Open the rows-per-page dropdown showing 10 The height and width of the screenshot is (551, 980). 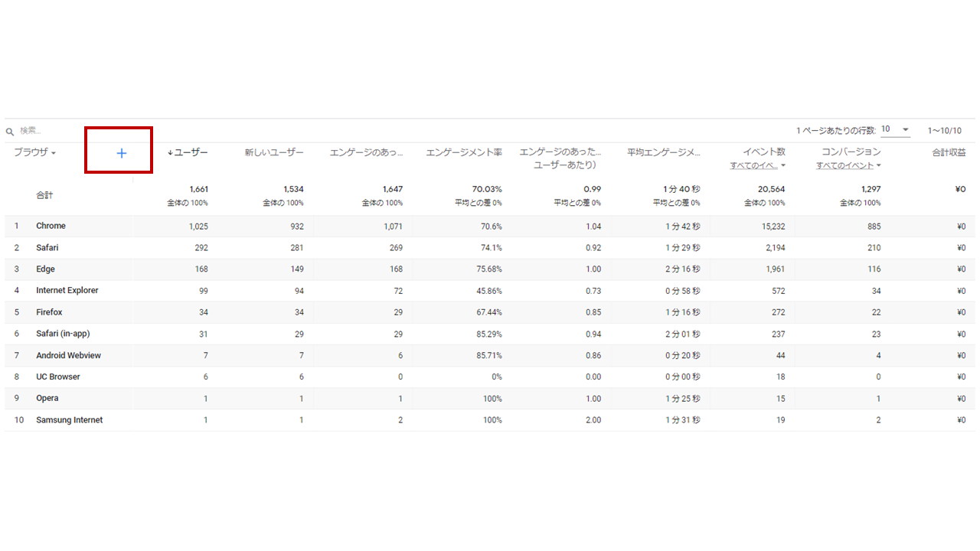coord(895,130)
